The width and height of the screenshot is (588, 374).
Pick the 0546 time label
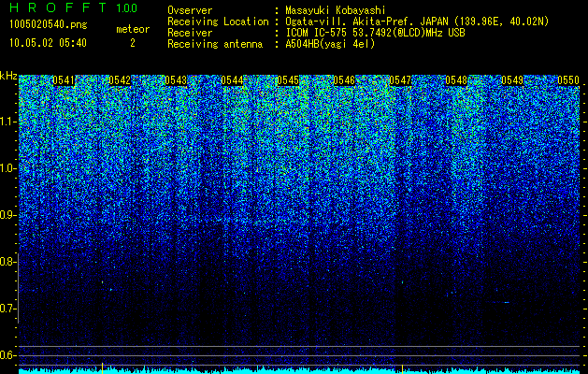point(344,80)
